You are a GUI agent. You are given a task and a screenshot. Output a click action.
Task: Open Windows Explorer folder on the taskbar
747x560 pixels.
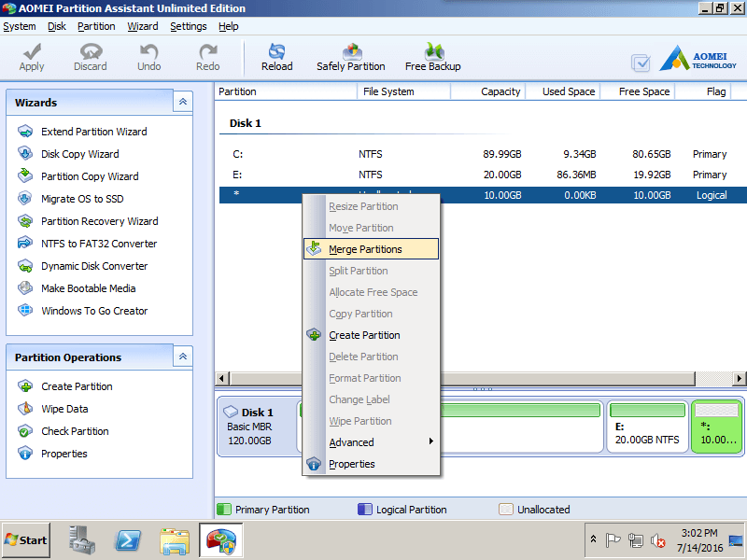click(175, 541)
